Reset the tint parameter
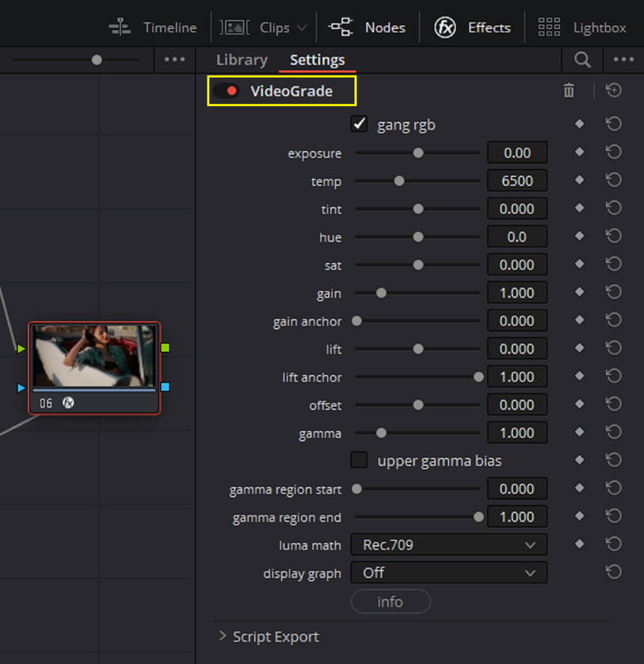644x664 pixels. [x=613, y=208]
